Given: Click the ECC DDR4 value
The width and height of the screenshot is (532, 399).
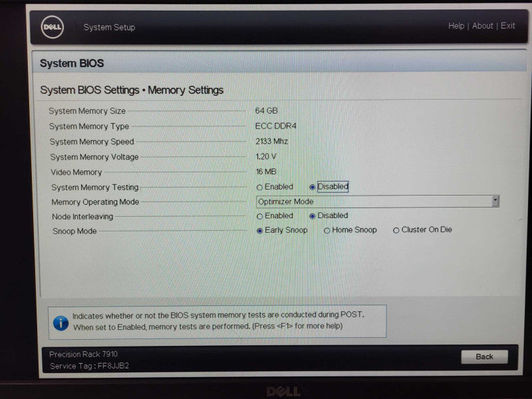Looking at the screenshot, I should (x=275, y=126).
